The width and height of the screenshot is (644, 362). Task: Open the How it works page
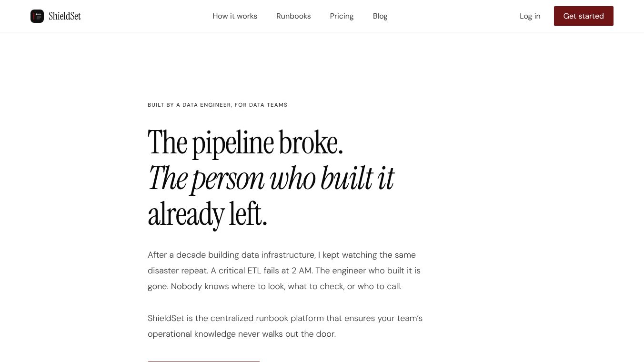pos(235,16)
